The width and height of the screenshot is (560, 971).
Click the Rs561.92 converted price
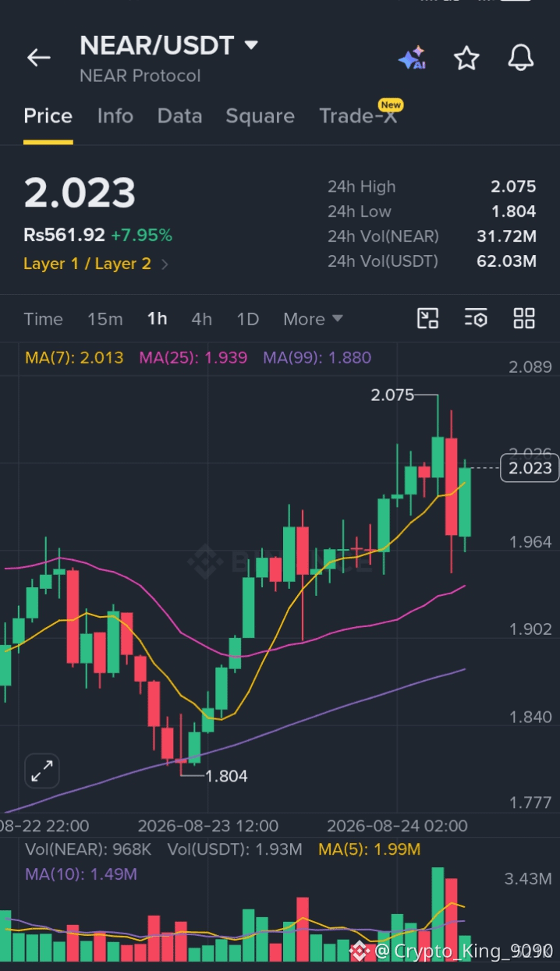(64, 235)
